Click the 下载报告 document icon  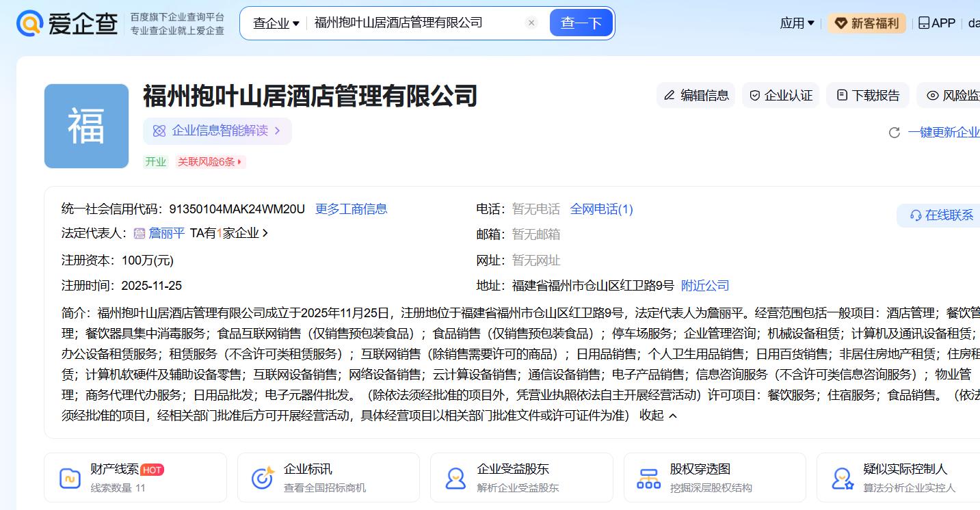(x=842, y=96)
